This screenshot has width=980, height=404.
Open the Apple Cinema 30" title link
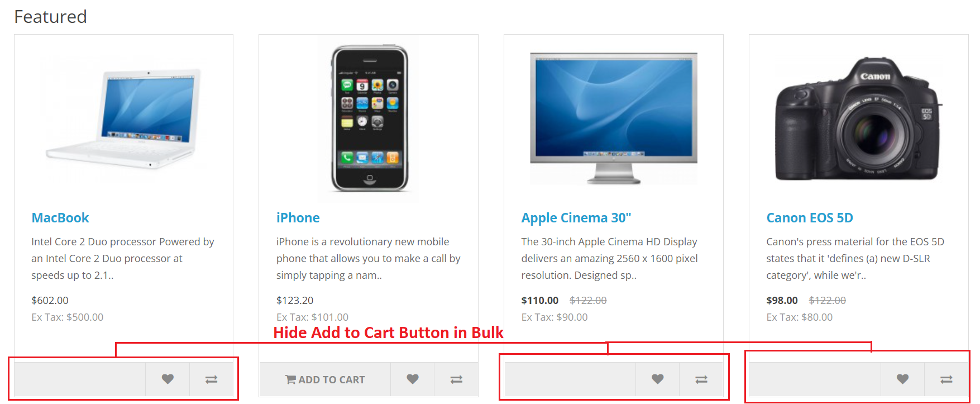point(576,218)
